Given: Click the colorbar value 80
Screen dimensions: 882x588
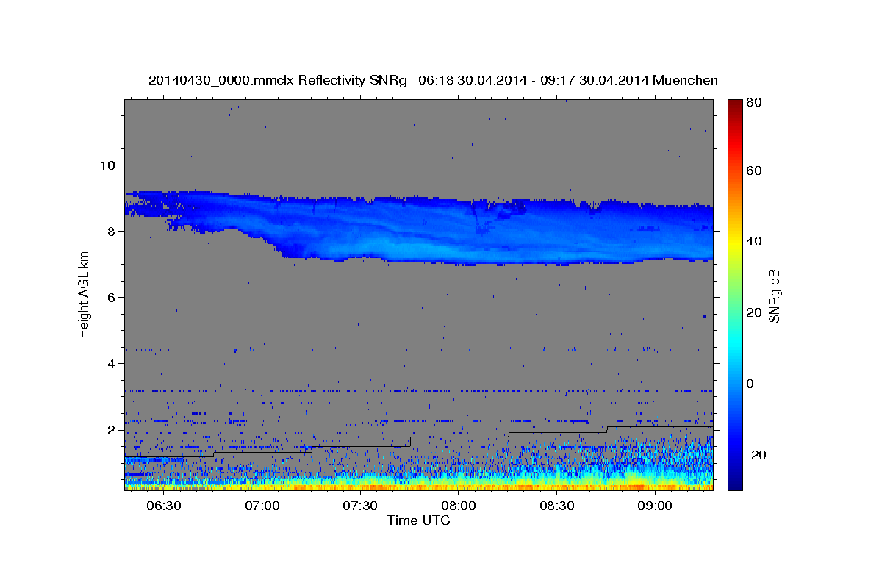Looking at the screenshot, I should [755, 103].
